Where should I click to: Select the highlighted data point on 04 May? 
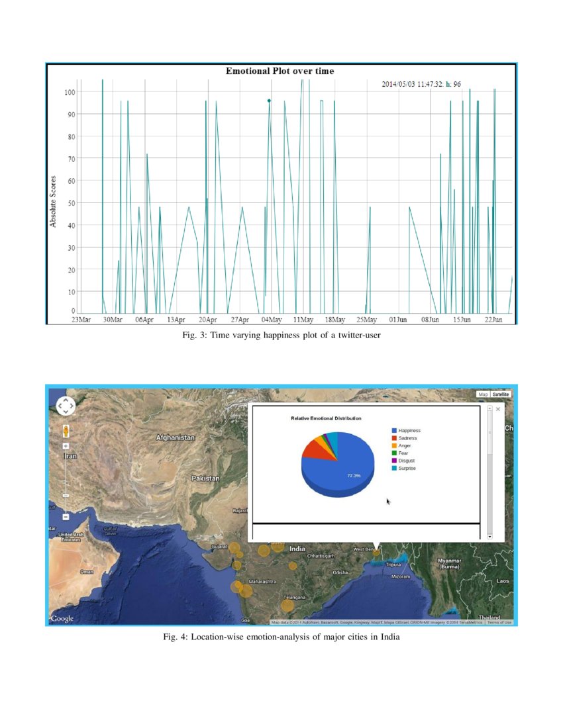pyautogui.click(x=268, y=101)
